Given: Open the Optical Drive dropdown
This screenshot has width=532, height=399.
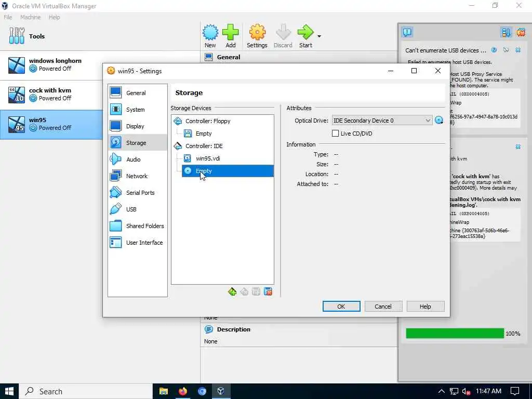Looking at the screenshot, I should (382, 121).
